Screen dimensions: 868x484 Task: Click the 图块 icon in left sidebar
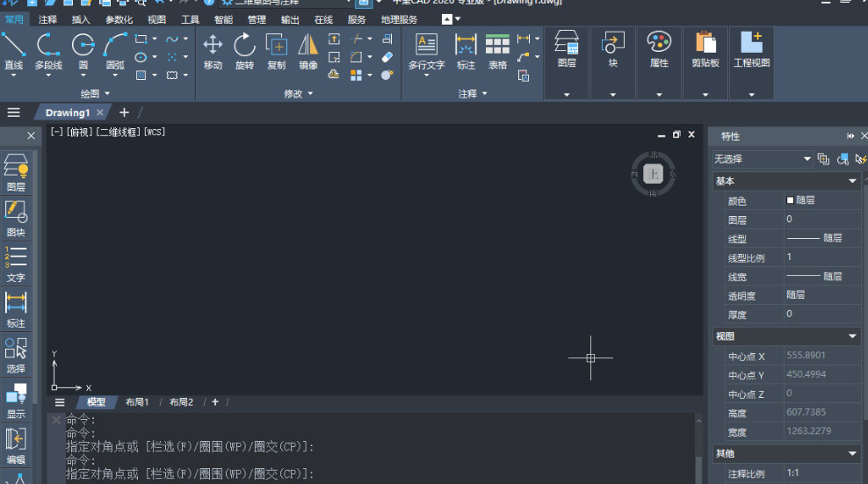[x=16, y=218]
